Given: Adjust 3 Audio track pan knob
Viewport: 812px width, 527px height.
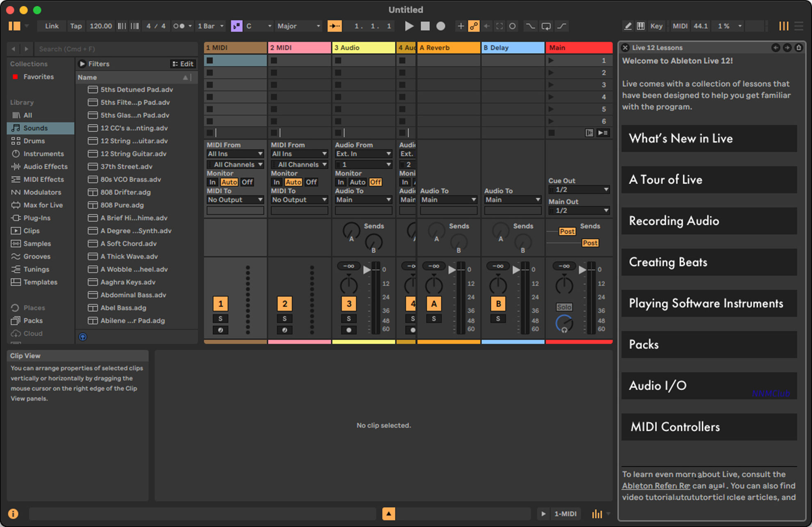Looking at the screenshot, I should point(349,285).
